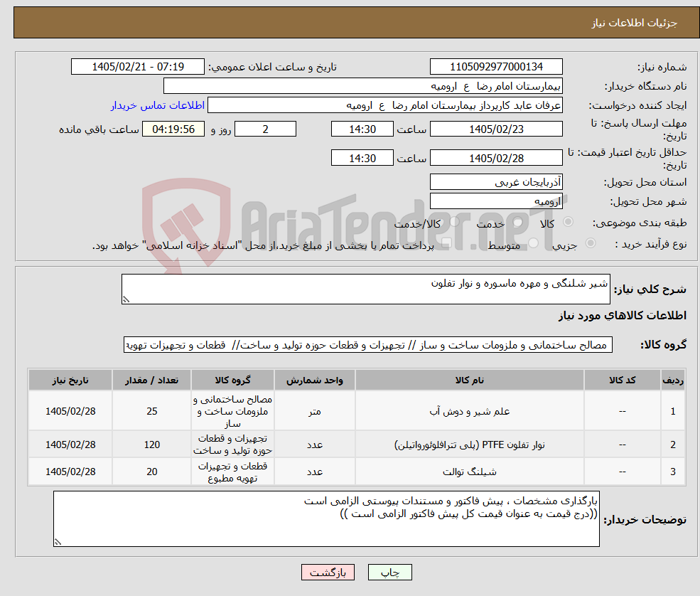Image resolution: width=700 pixels, height=596 pixels.
Task: Click the group cell مصالح ساختمانی و ملزومات
Action: (232, 411)
